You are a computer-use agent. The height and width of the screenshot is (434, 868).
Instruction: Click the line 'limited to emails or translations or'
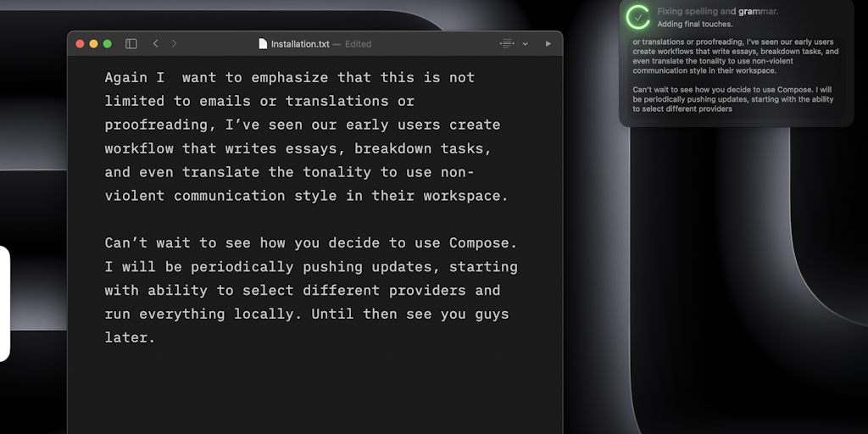[x=259, y=102]
